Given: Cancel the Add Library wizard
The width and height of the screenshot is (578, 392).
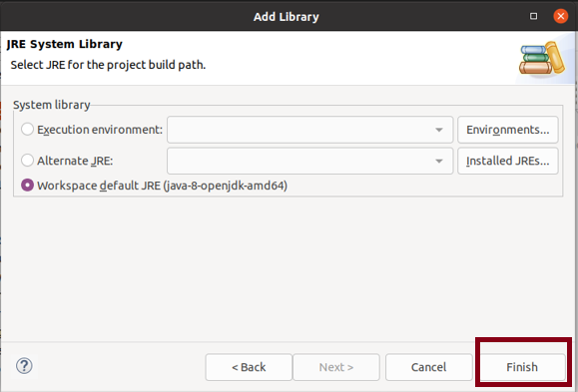Looking at the screenshot, I should point(429,367).
